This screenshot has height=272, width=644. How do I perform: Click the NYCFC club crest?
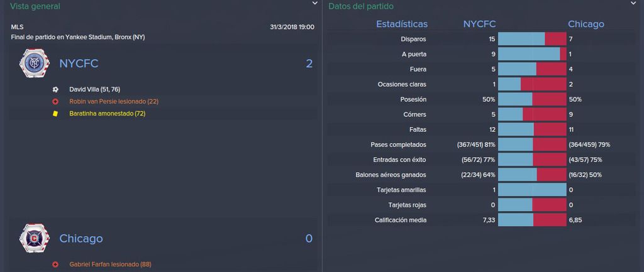(x=35, y=63)
